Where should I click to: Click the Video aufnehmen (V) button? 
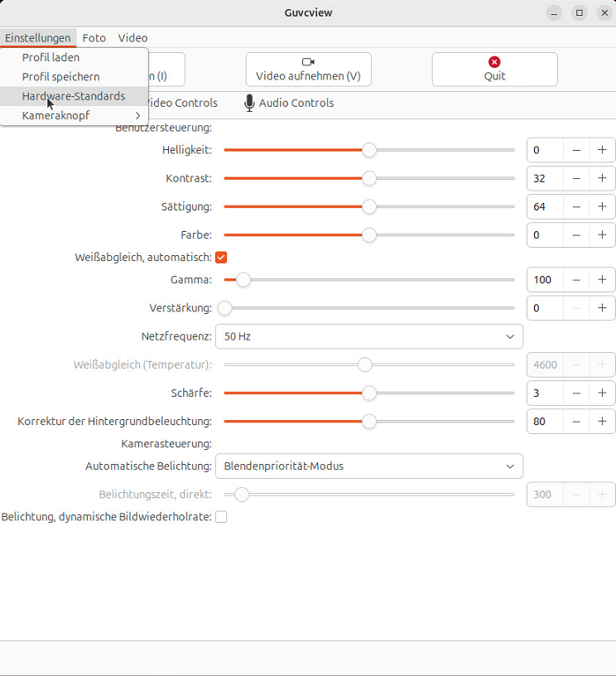pyautogui.click(x=309, y=70)
